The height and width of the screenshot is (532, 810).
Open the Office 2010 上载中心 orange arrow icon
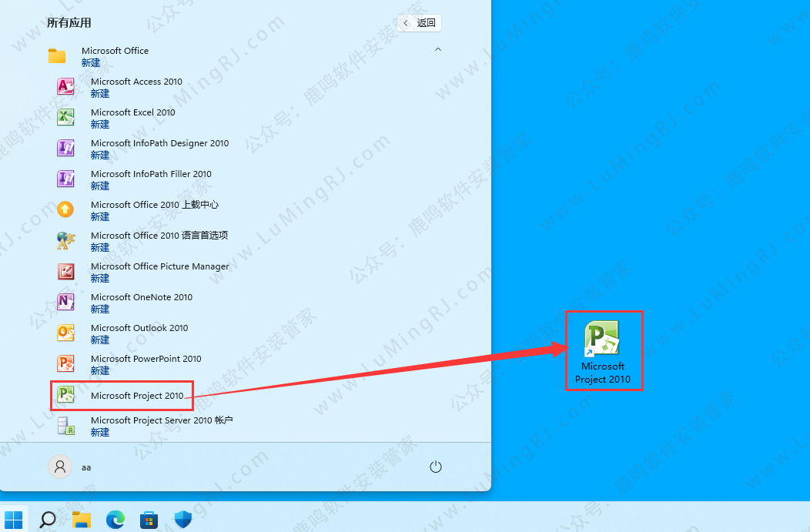(x=65, y=209)
